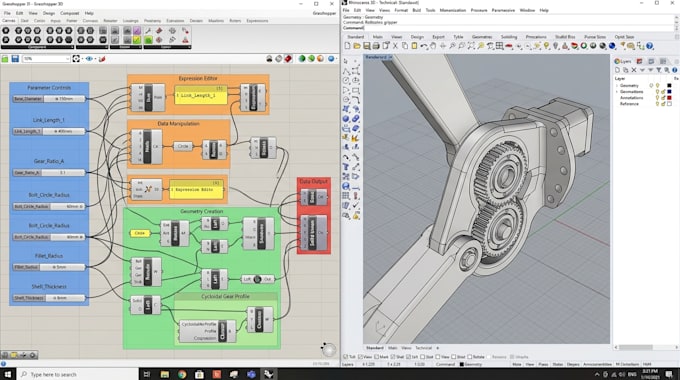680x380 pixels.
Task: Click the zoom extents icon in Grasshopper canvas toolbar
Action: pyautogui.click(x=76, y=59)
